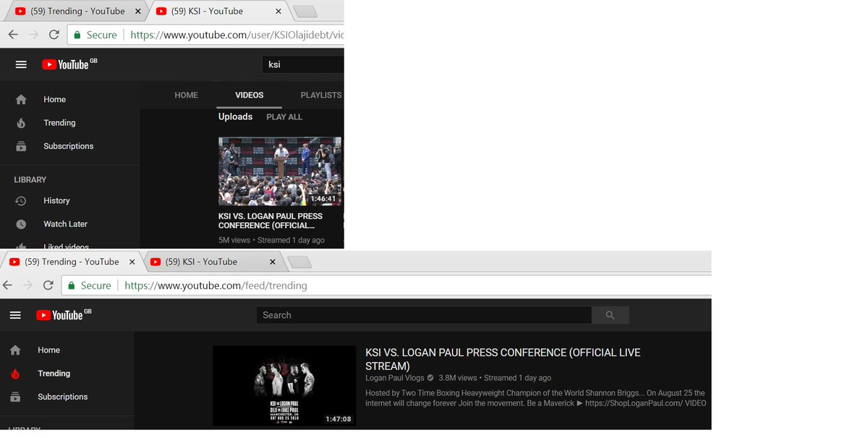
Task: Click the Secure padlock in the KSI window address bar
Action: point(77,35)
